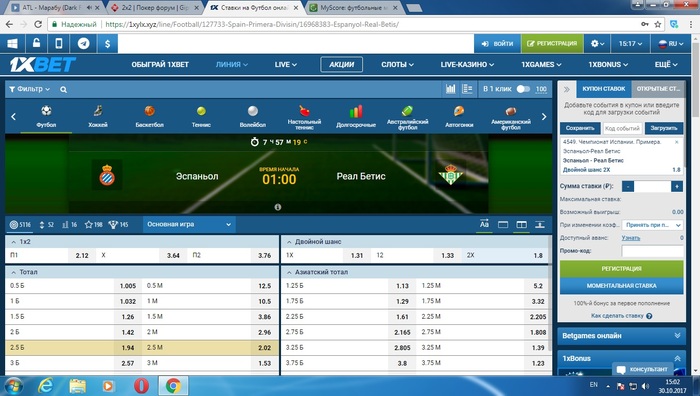Click the match info icon
Screen dimensions: 700x396
(278, 207)
